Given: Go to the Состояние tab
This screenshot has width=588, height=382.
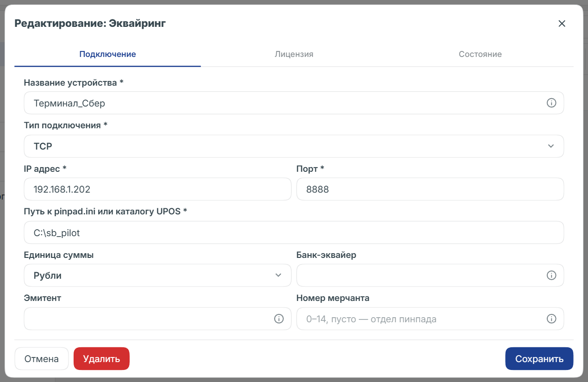Looking at the screenshot, I should click(480, 54).
